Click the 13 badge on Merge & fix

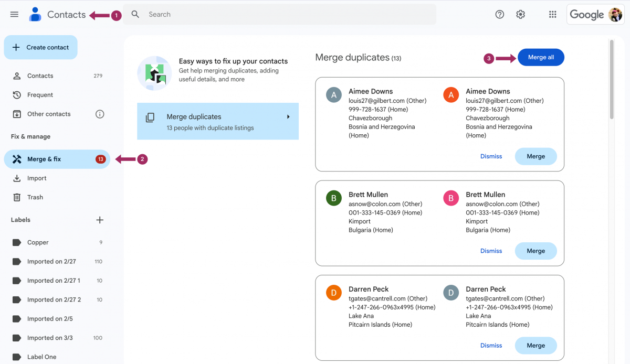(x=100, y=159)
